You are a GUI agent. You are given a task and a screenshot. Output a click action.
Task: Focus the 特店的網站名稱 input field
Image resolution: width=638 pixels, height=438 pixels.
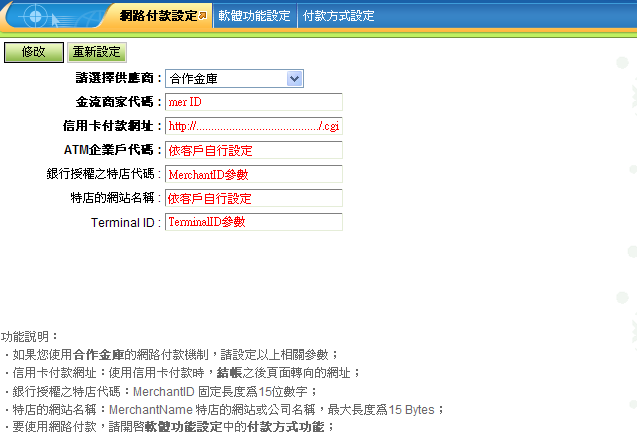253,198
